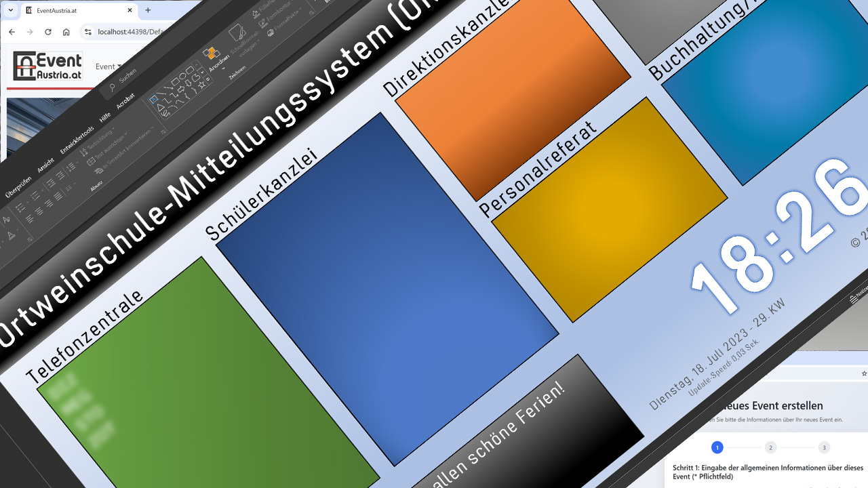Click the bookmark star icon in lower browser
Screen dimensions: 868x488
click(864, 373)
